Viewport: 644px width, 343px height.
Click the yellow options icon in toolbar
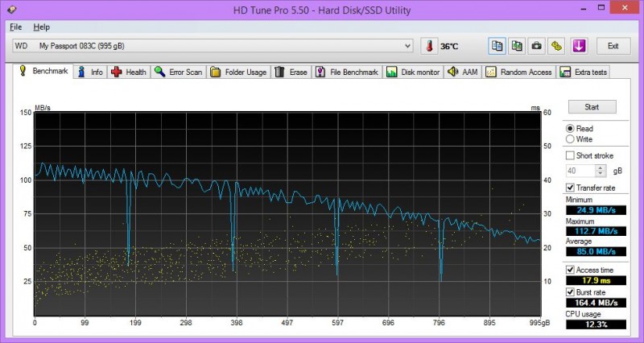click(x=556, y=46)
